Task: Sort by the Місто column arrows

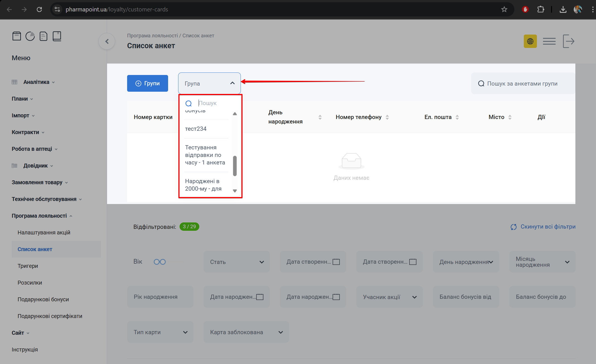Action: (x=510, y=117)
